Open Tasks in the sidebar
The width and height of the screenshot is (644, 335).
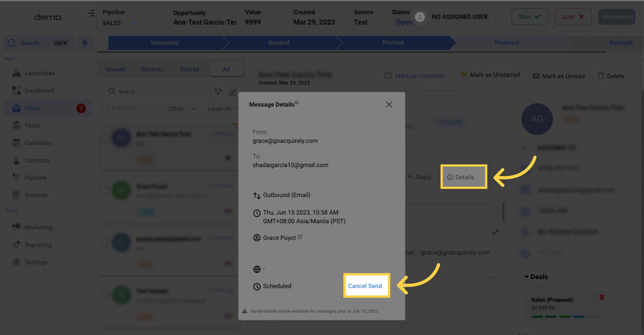click(26, 125)
